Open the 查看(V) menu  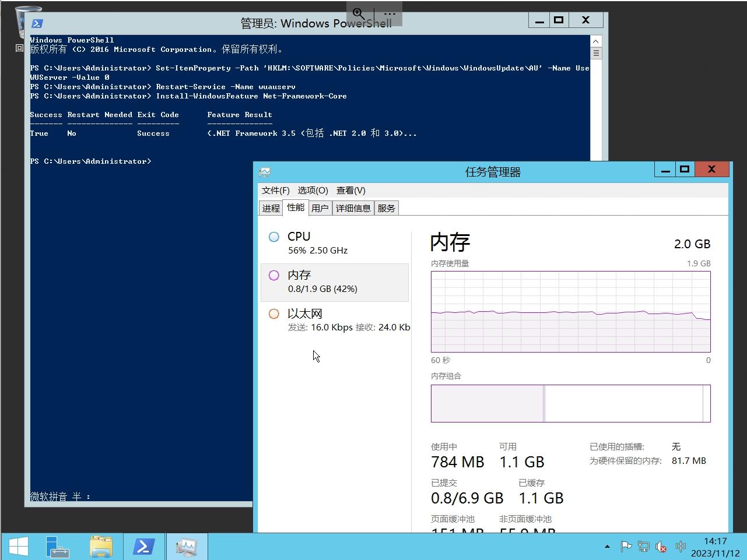tap(350, 190)
